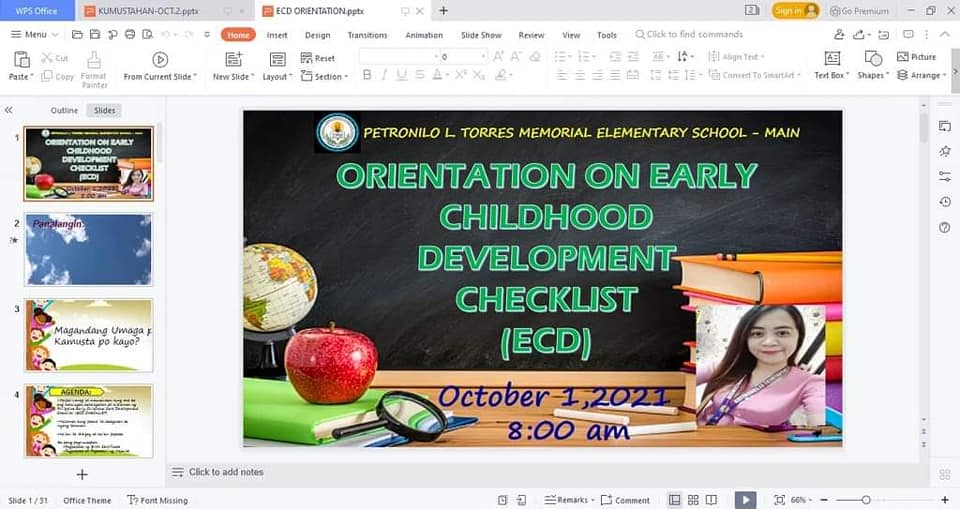960x509 pixels.
Task: Click the slide playback button in status bar
Action: click(745, 500)
